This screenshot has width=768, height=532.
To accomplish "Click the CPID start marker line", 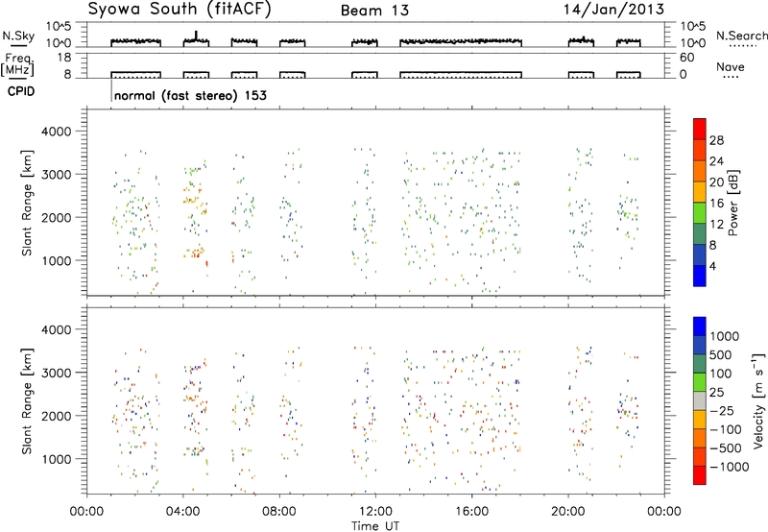I will tap(111, 90).
